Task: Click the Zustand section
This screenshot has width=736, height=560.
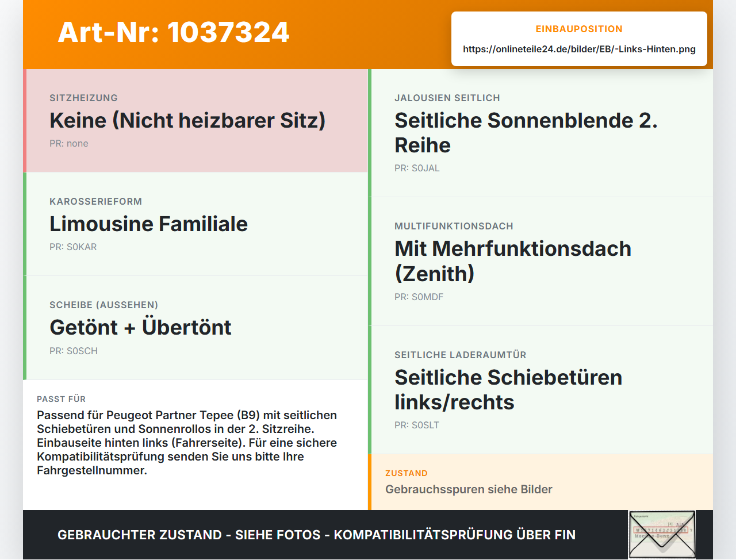Action: [540, 482]
